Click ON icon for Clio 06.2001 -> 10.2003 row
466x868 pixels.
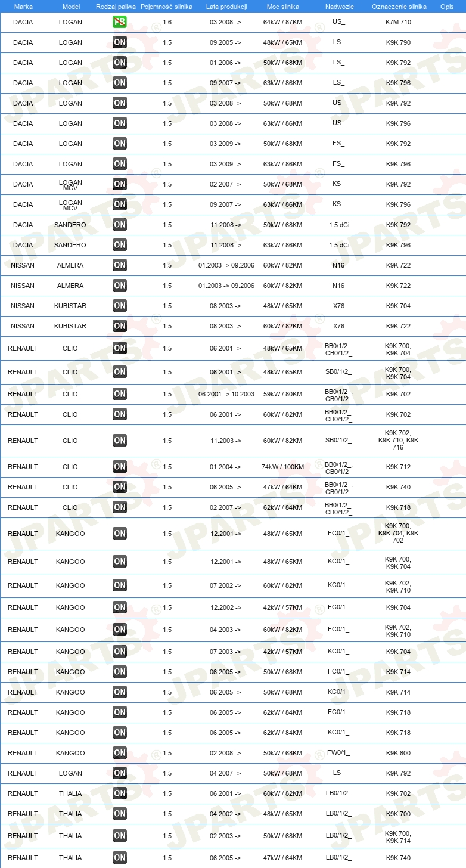pyautogui.click(x=120, y=394)
